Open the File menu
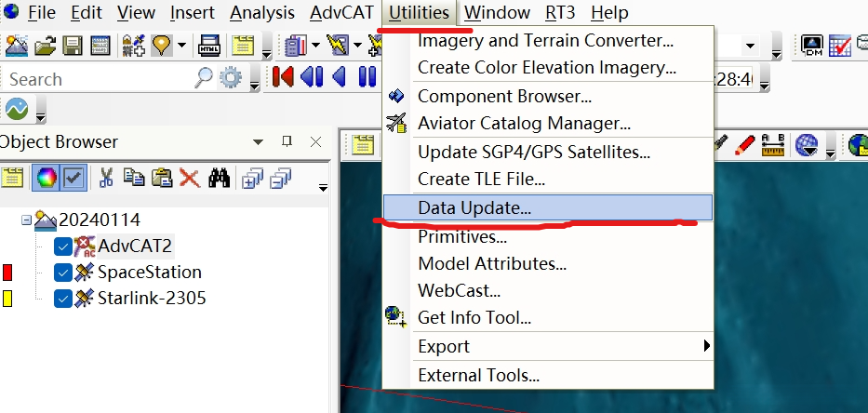Screen dimensions: 868x413 (44, 12)
